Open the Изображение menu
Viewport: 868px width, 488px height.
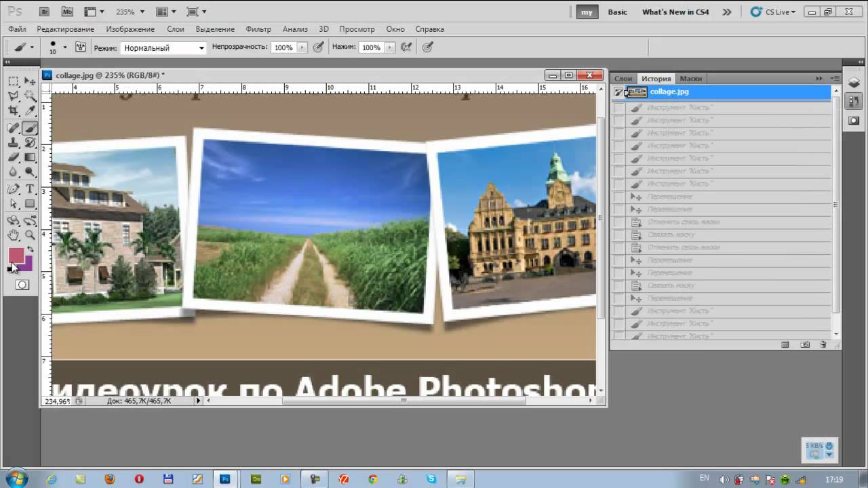[x=130, y=29]
